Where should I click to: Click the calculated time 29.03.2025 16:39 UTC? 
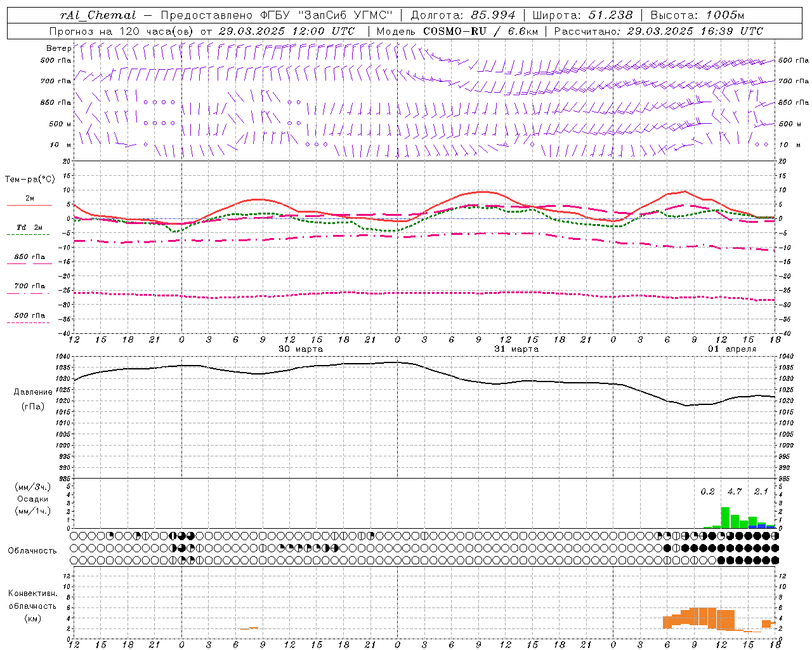tap(695, 31)
